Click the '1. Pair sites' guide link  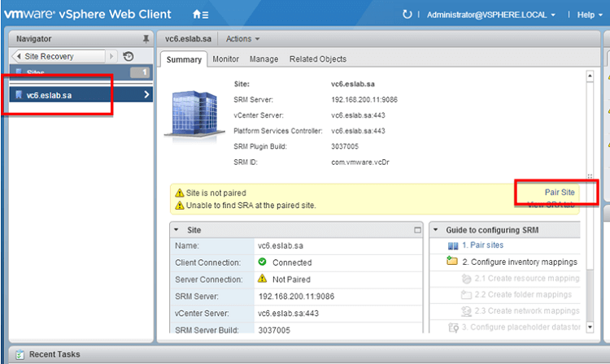coord(482,245)
